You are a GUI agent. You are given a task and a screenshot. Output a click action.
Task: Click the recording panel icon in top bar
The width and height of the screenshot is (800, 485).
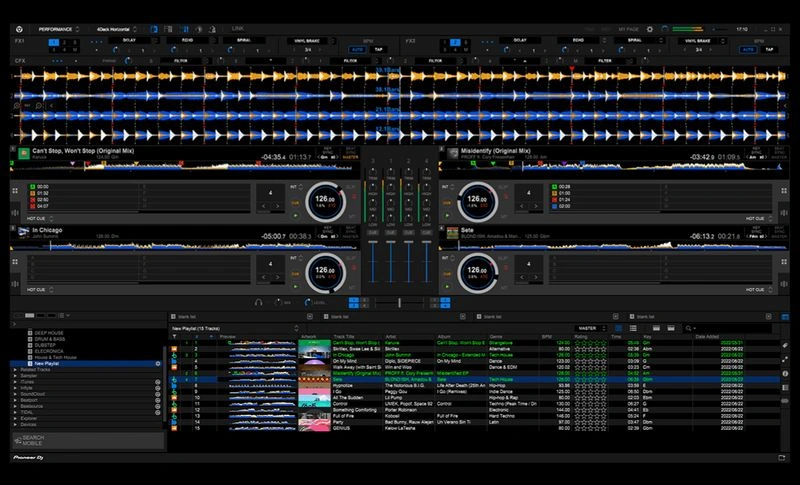pos(199,30)
